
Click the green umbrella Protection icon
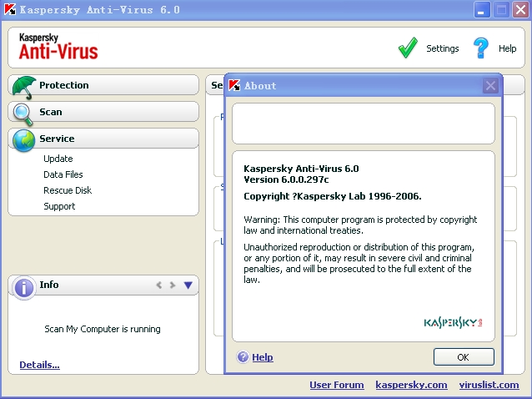point(23,88)
